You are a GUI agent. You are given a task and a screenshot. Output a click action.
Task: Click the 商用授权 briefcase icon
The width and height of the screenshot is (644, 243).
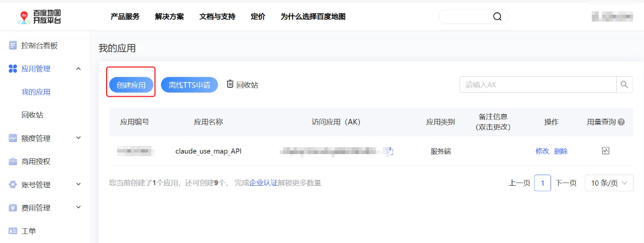point(13,161)
